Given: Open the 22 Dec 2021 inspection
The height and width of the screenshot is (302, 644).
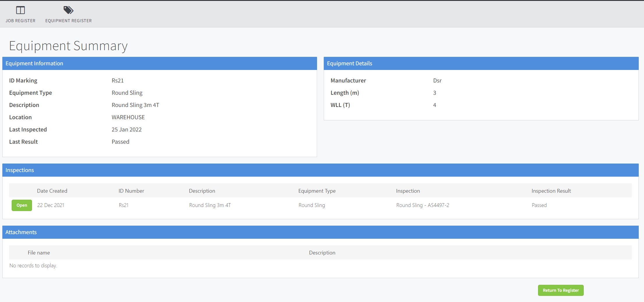Looking at the screenshot, I should (22, 205).
